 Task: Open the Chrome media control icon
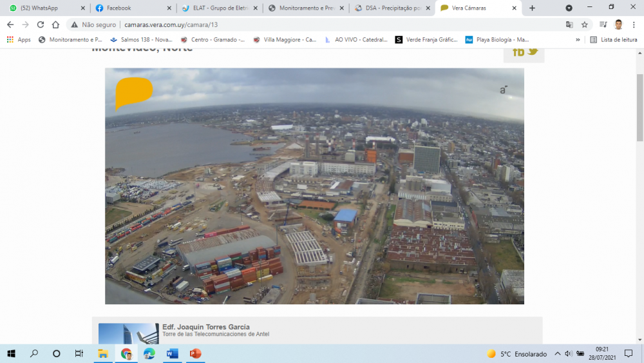[603, 25]
